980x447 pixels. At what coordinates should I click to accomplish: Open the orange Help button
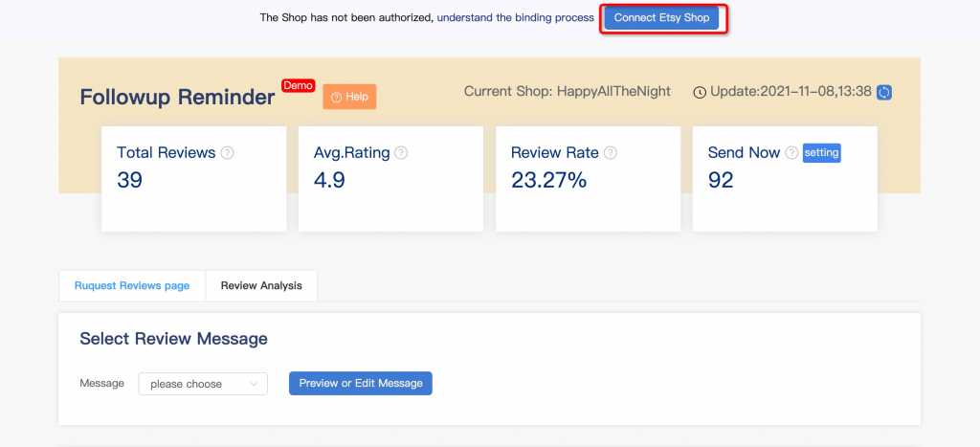(349, 97)
